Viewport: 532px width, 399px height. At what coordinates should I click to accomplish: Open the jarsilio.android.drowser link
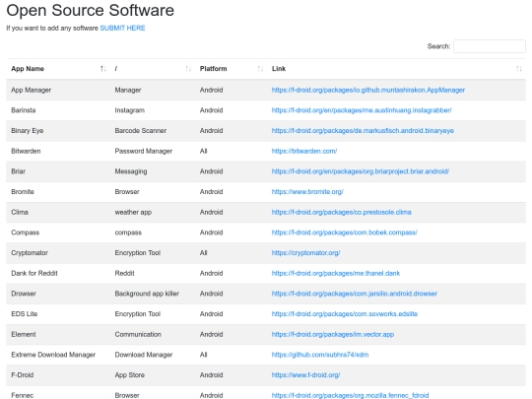point(355,294)
